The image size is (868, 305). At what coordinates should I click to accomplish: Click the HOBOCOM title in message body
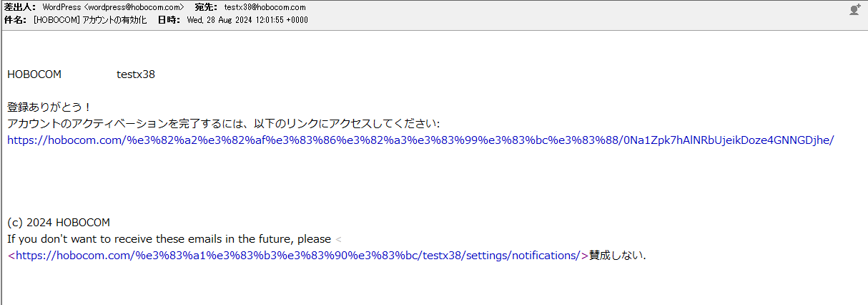34,74
